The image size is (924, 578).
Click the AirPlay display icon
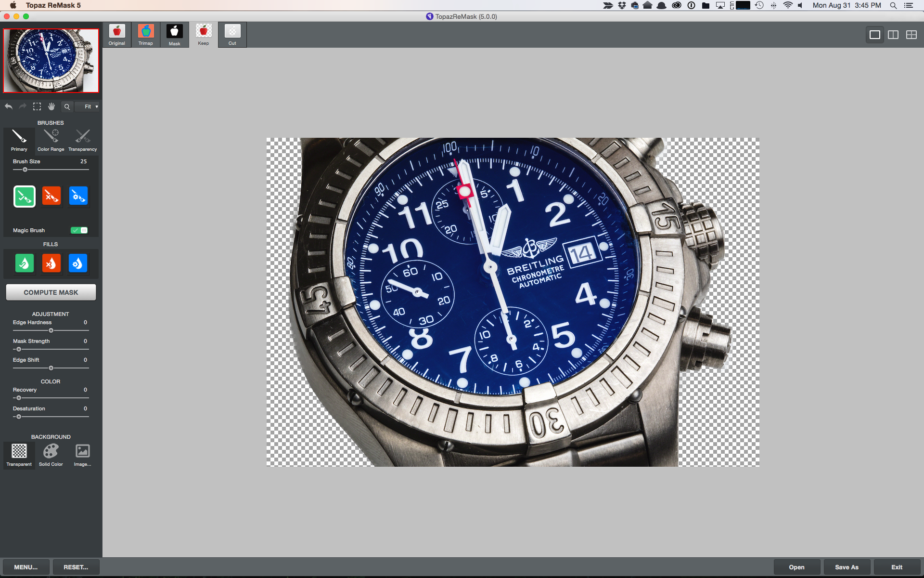(x=720, y=5)
